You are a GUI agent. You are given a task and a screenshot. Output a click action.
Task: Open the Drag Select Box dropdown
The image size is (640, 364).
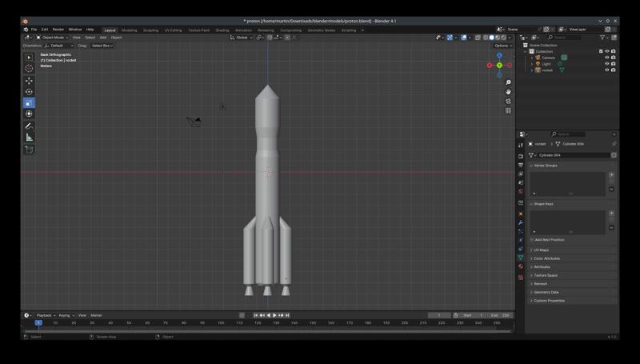tap(102, 46)
